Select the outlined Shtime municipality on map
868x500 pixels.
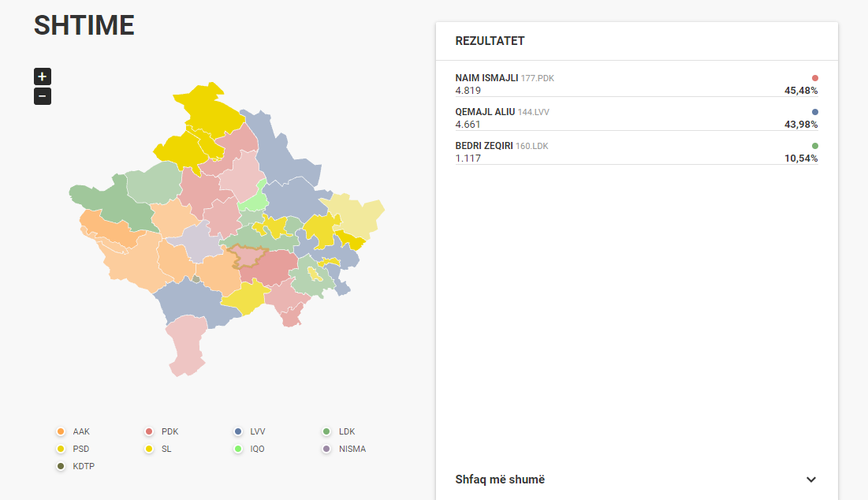(x=247, y=257)
